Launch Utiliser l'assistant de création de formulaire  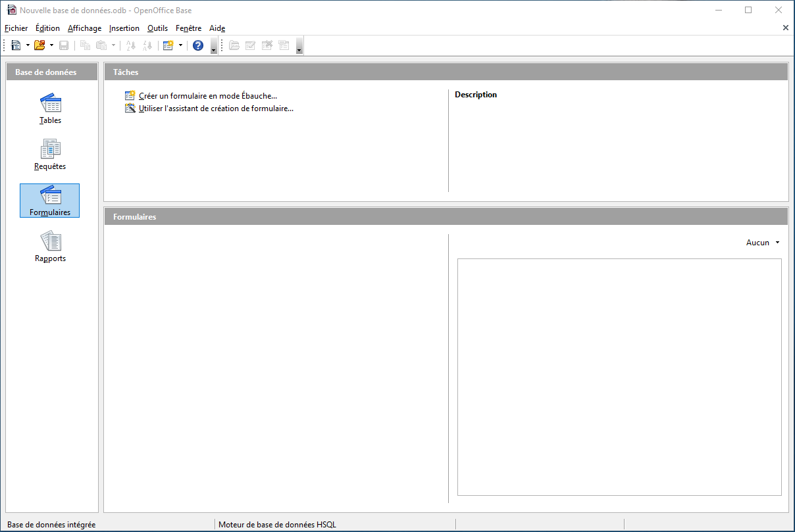(216, 109)
